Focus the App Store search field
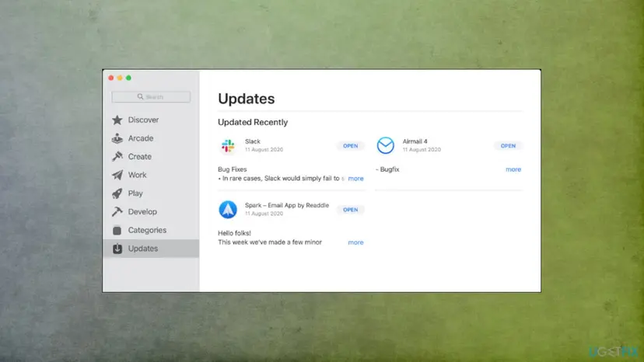This screenshot has height=362, width=644. click(x=151, y=97)
